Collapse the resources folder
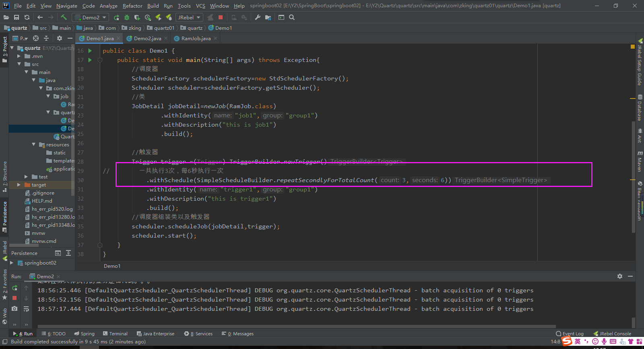Viewport: 644px width, 349px height. tap(33, 145)
